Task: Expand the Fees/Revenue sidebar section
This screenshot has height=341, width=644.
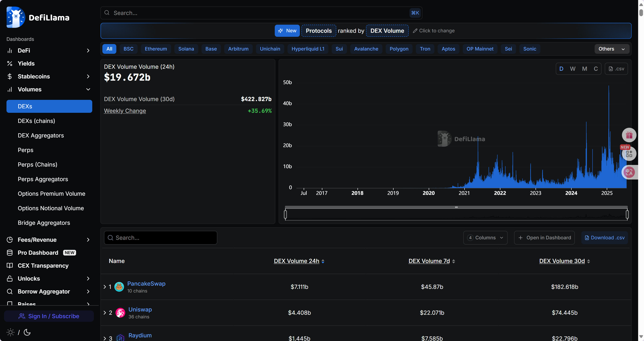Action: point(88,240)
